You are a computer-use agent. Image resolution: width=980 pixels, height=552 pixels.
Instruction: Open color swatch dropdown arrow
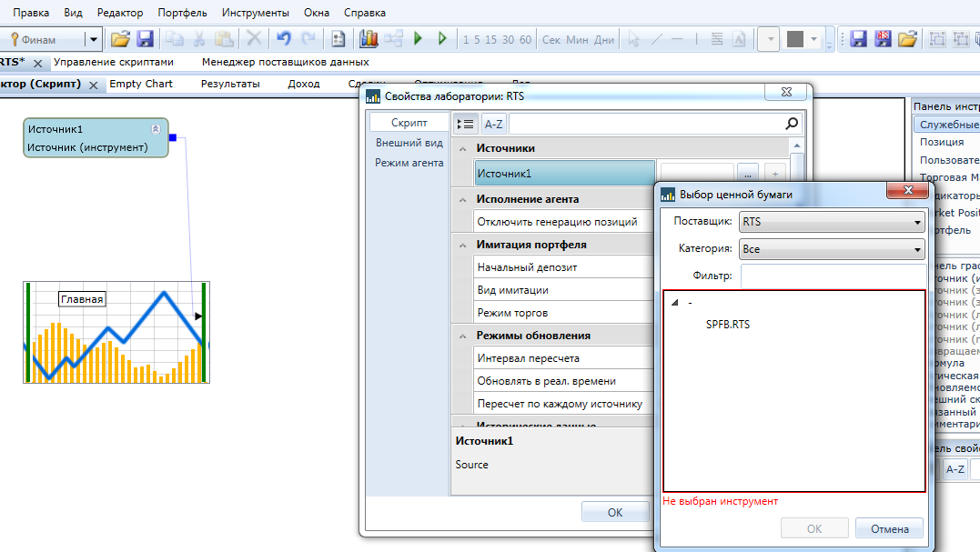[813, 39]
